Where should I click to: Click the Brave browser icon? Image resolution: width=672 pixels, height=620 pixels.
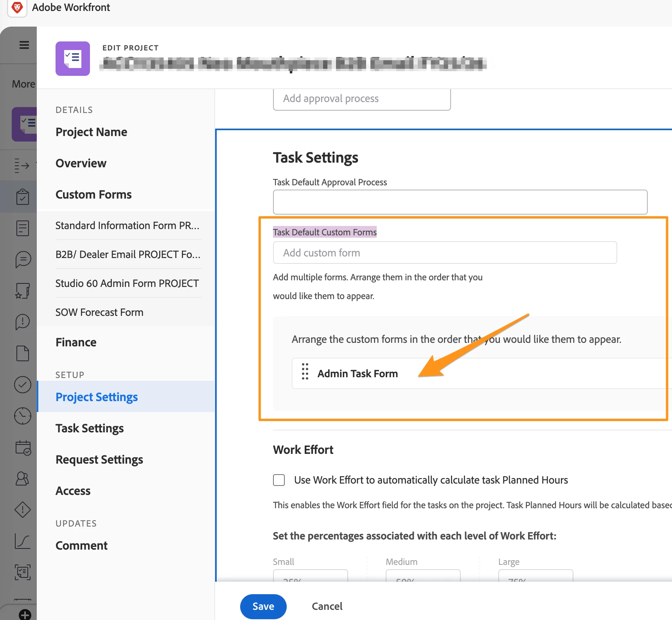pos(17,7)
